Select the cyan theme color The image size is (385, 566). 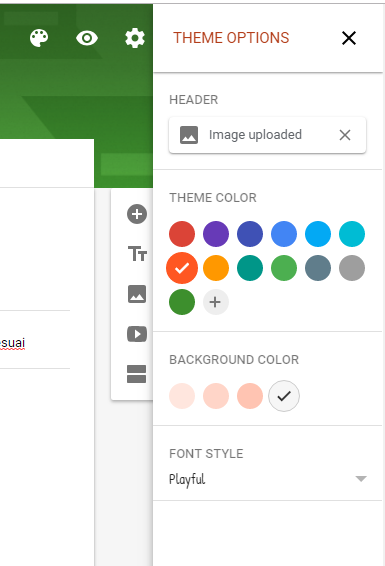coord(352,234)
